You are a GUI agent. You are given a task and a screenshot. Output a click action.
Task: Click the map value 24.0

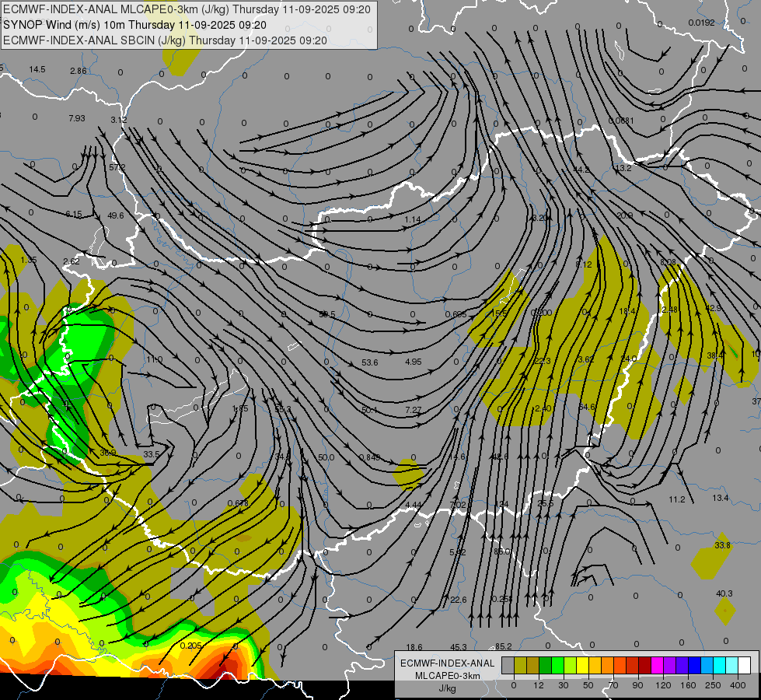point(629,359)
